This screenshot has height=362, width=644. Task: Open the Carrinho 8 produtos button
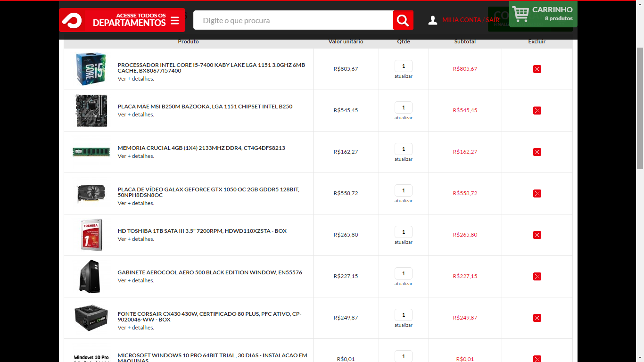[543, 14]
